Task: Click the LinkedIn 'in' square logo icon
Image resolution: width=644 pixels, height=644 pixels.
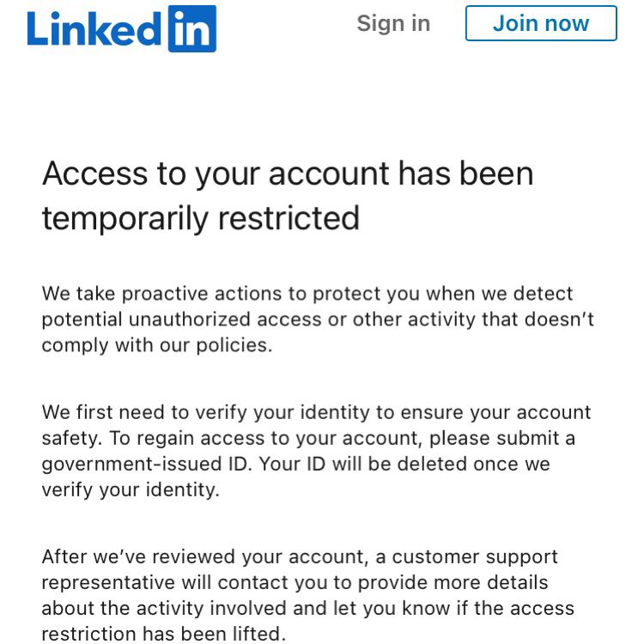Action: 192,29
